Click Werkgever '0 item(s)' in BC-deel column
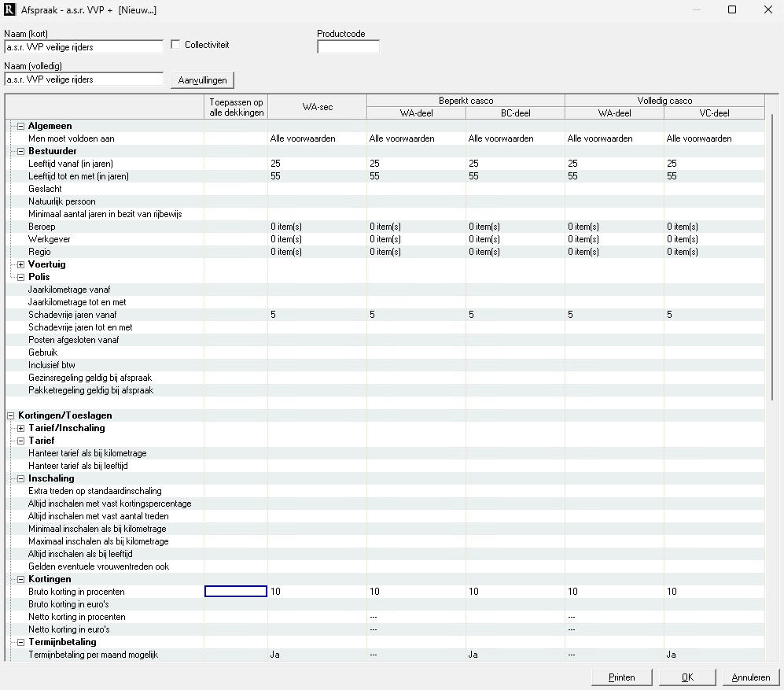Image resolution: width=784 pixels, height=690 pixels. (x=484, y=239)
